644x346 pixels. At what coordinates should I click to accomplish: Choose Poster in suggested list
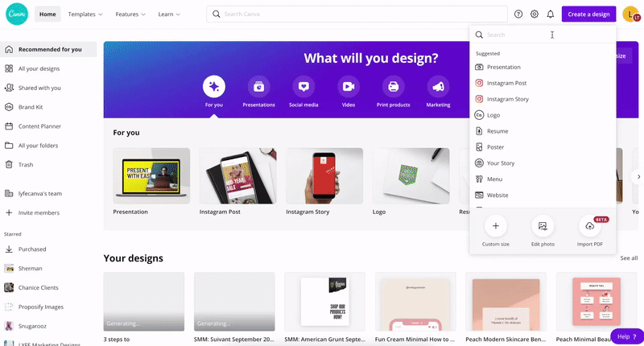point(543,147)
